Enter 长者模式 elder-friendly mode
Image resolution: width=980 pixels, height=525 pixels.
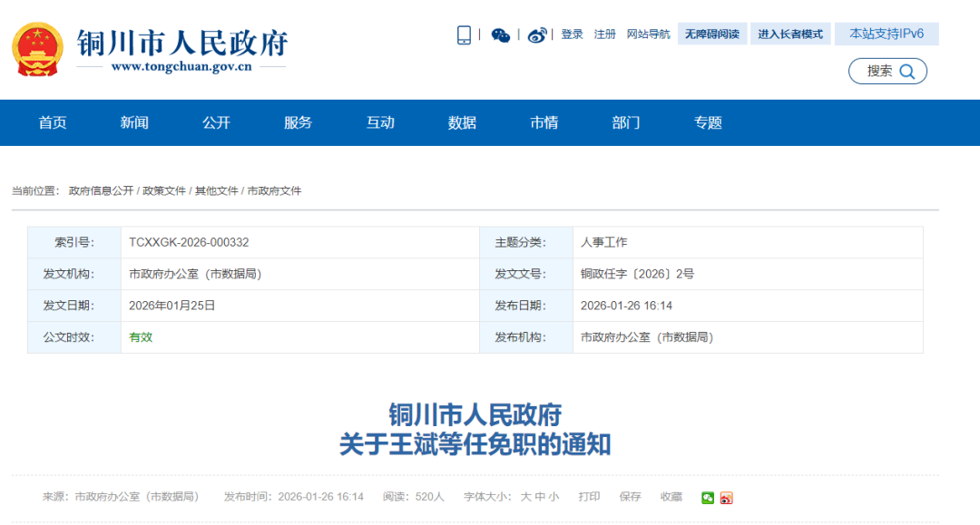(x=790, y=33)
